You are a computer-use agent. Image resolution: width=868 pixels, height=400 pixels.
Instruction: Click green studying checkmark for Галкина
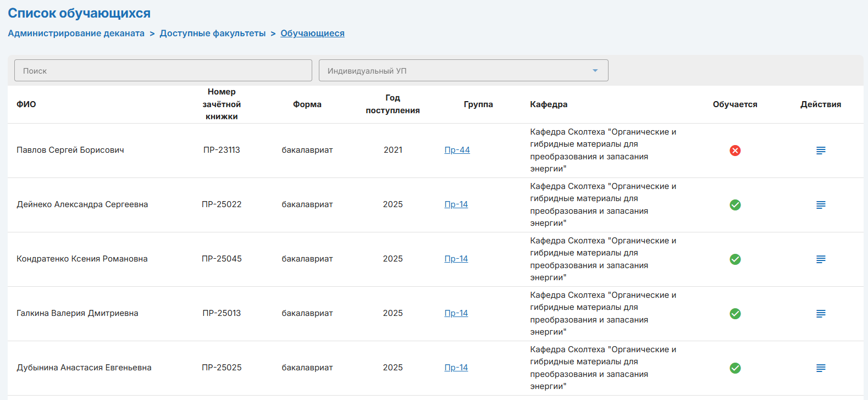coord(735,314)
